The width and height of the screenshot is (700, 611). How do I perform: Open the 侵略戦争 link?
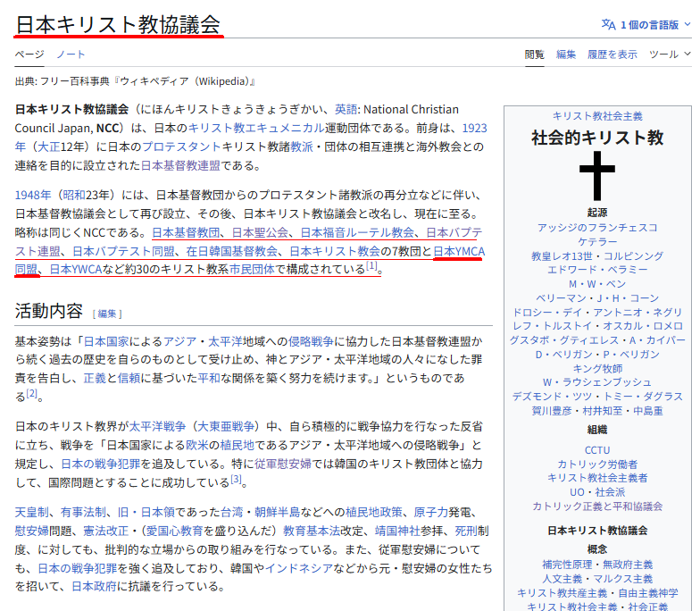tap(311, 341)
